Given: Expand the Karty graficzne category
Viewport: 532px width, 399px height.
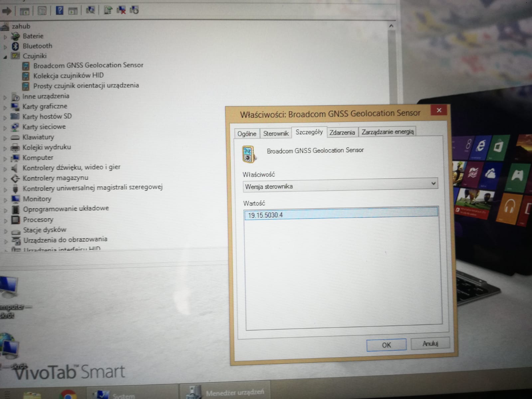Looking at the screenshot, I should click(5, 107).
